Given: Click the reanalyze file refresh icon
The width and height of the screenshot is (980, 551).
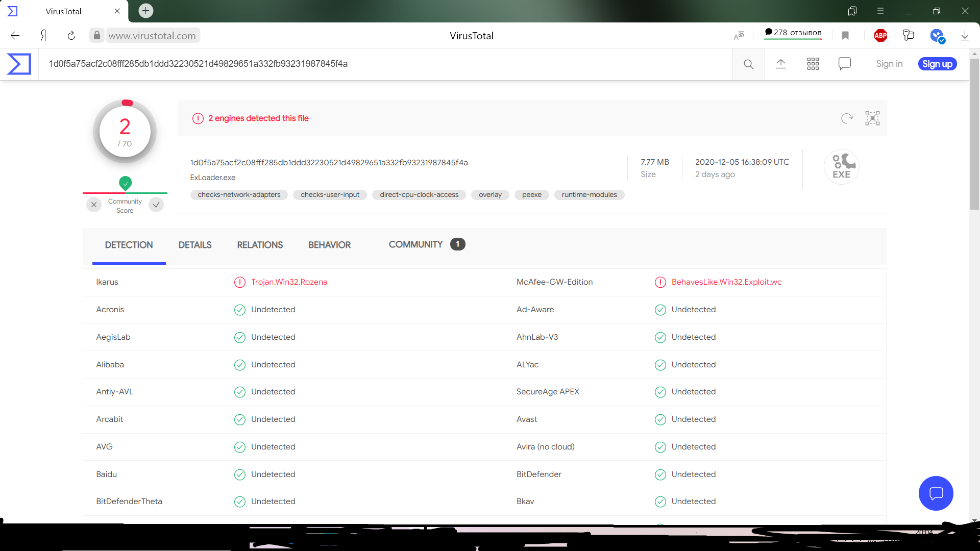Looking at the screenshot, I should click(x=847, y=118).
